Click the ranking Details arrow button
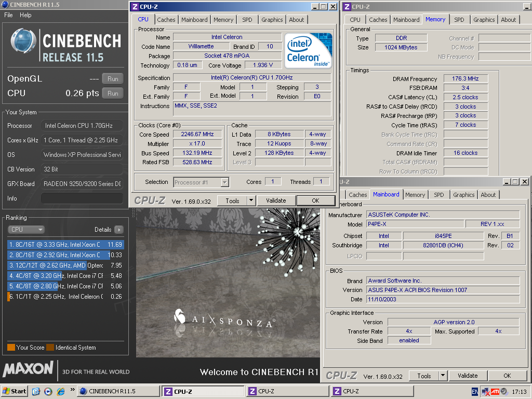 click(x=119, y=230)
